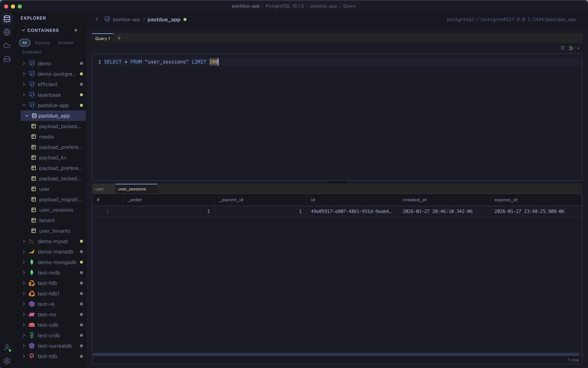Filter containers by Embedded

[x=32, y=52]
